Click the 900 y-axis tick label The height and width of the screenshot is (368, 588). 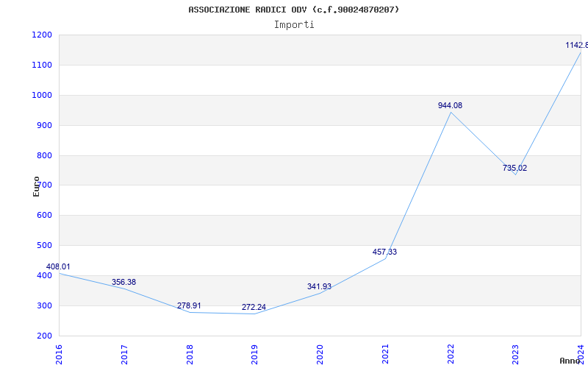coord(43,125)
